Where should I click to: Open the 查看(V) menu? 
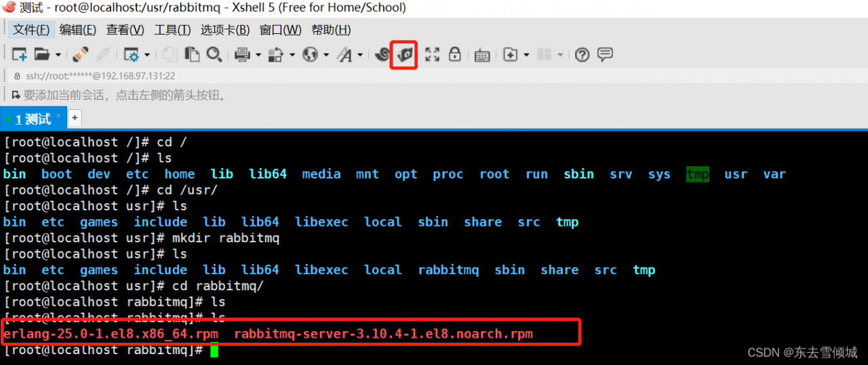pos(125,30)
